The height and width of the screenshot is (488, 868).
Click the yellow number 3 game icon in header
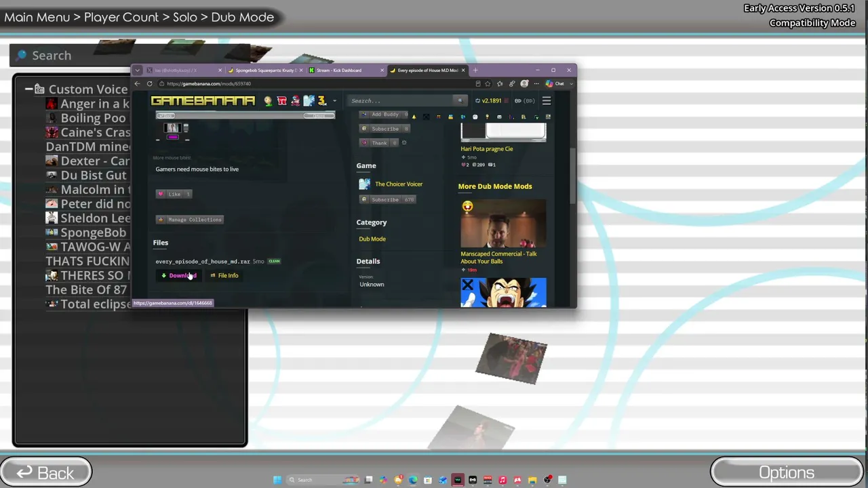[x=321, y=101]
